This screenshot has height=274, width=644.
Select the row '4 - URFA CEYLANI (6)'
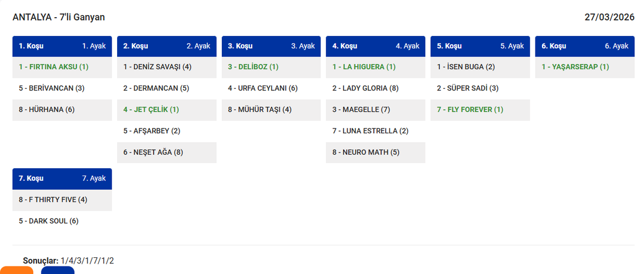[271, 88]
